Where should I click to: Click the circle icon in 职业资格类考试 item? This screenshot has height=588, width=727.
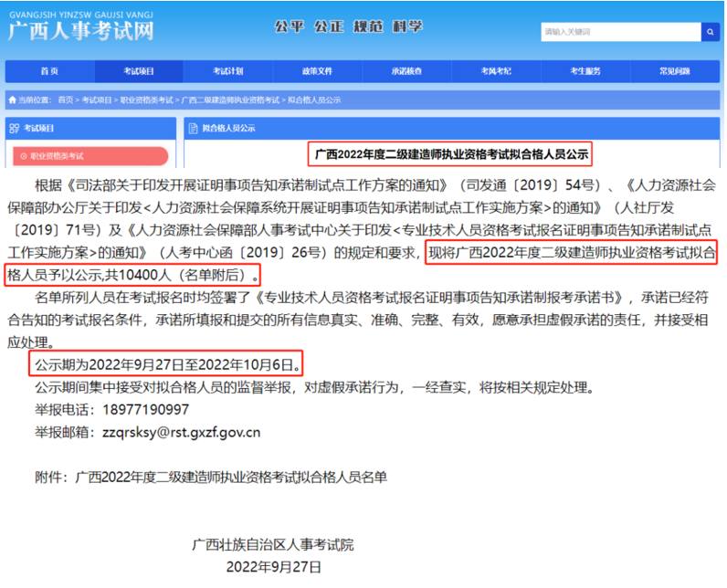(22, 156)
